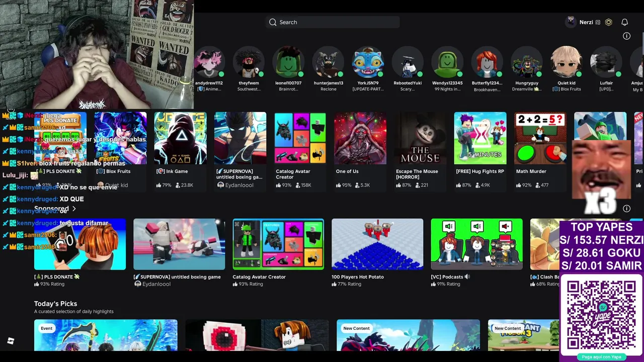Open the notifications bell icon
Viewport: 644px width, 362px height.
pyautogui.click(x=624, y=22)
